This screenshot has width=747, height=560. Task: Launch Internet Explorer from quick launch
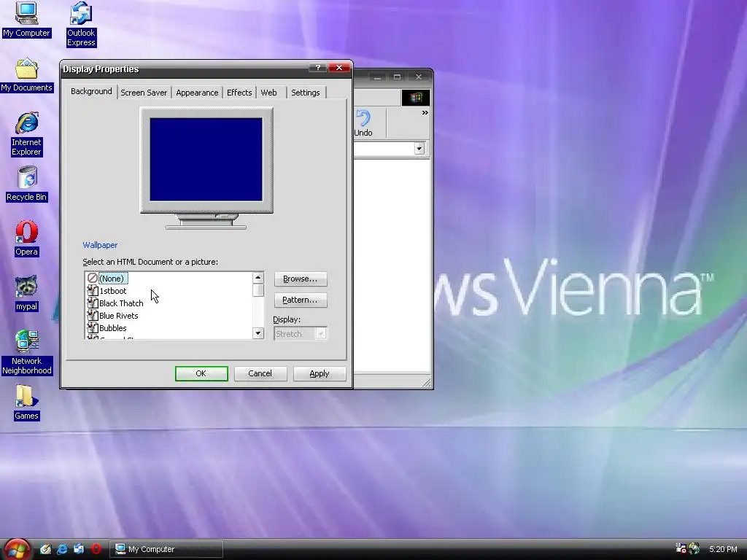(x=62, y=549)
